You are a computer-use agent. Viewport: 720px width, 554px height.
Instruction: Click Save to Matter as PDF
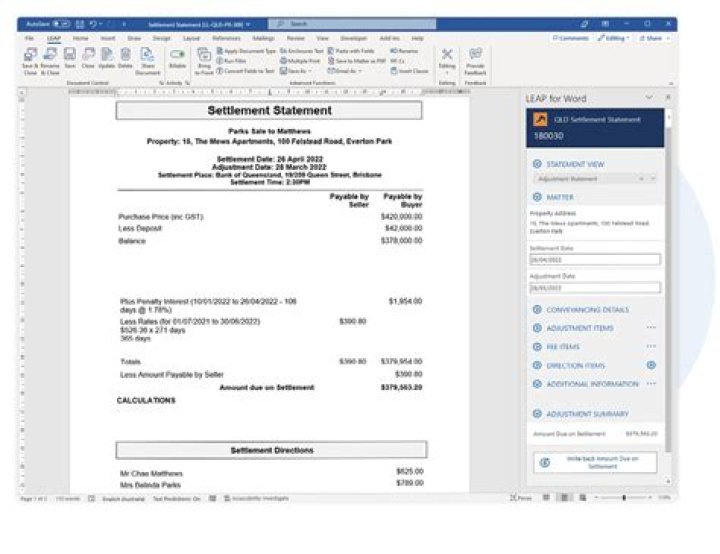coord(356,61)
